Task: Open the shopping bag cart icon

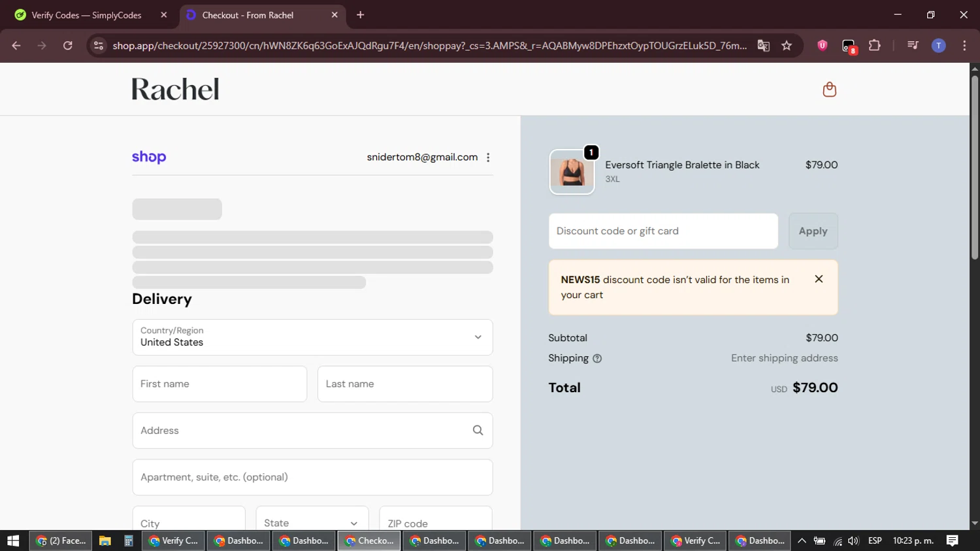Action: pos(829,90)
